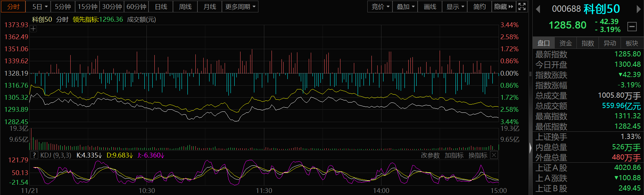Expand the 竞价 dropdown menu
The image size is (644, 195).
click(x=380, y=7)
